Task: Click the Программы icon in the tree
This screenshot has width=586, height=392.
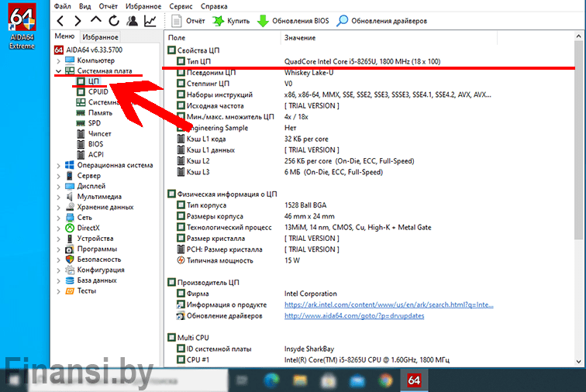Action: 70,249
